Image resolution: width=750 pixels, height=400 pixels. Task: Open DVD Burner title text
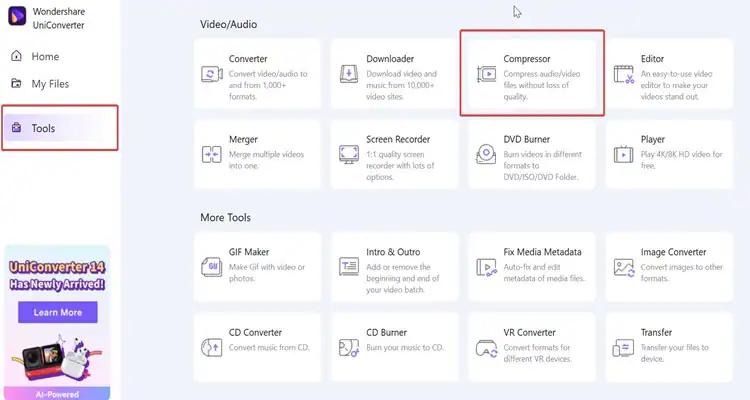point(526,139)
